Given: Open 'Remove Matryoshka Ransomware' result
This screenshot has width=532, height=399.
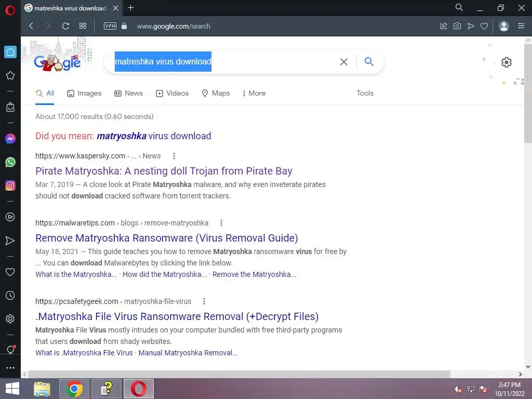Looking at the screenshot, I should coord(167,238).
